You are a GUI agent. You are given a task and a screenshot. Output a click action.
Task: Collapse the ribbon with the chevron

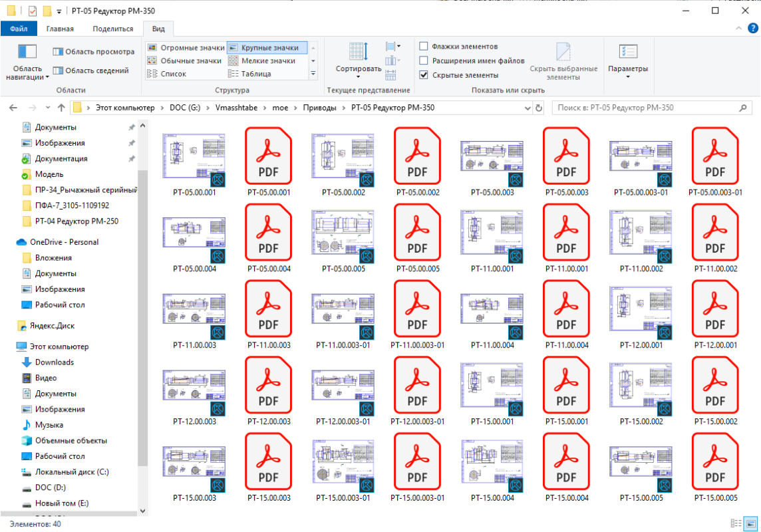738,29
